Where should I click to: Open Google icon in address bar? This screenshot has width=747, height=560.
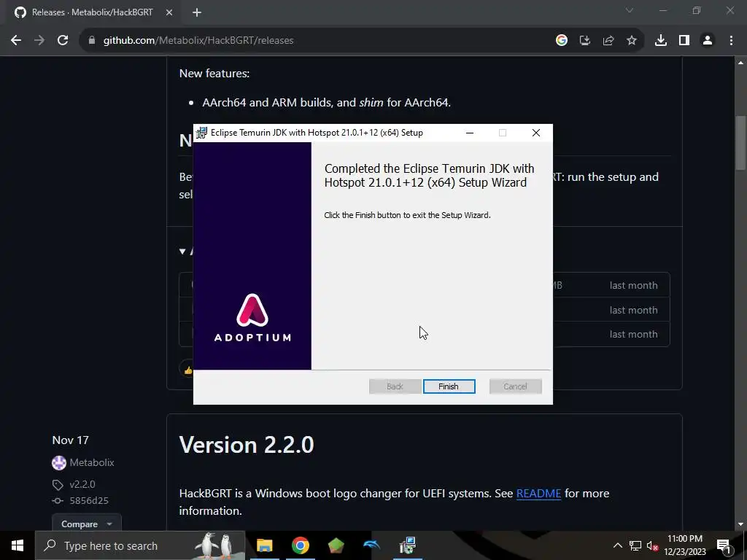point(562,41)
